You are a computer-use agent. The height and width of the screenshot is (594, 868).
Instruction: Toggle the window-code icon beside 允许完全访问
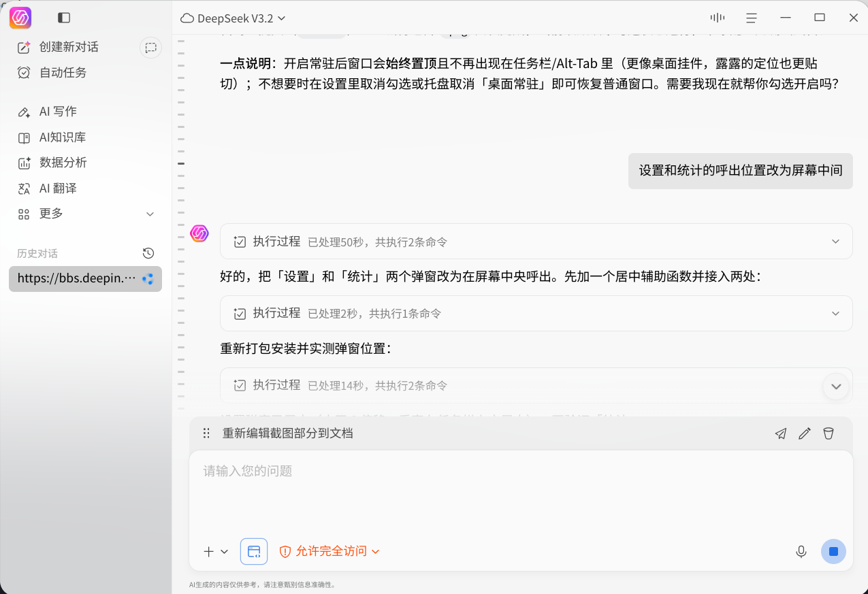coord(254,552)
